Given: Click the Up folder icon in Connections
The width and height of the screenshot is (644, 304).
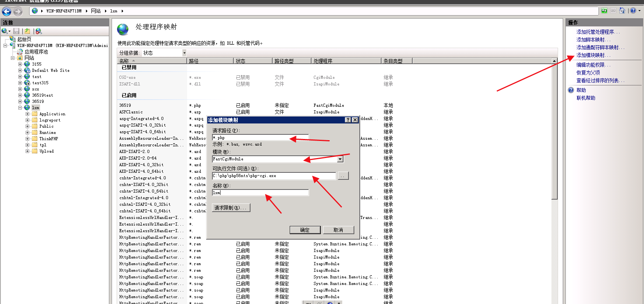Looking at the screenshot, I should point(27,31).
